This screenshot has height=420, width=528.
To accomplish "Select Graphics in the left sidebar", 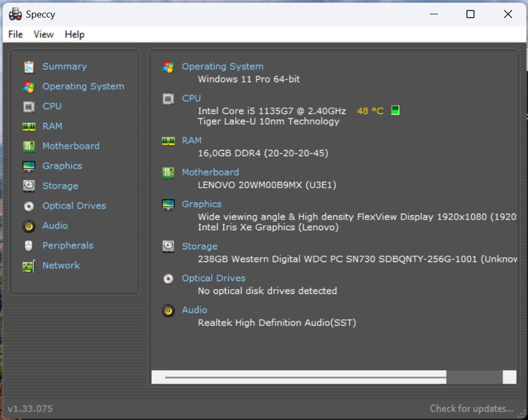I will click(x=62, y=166).
